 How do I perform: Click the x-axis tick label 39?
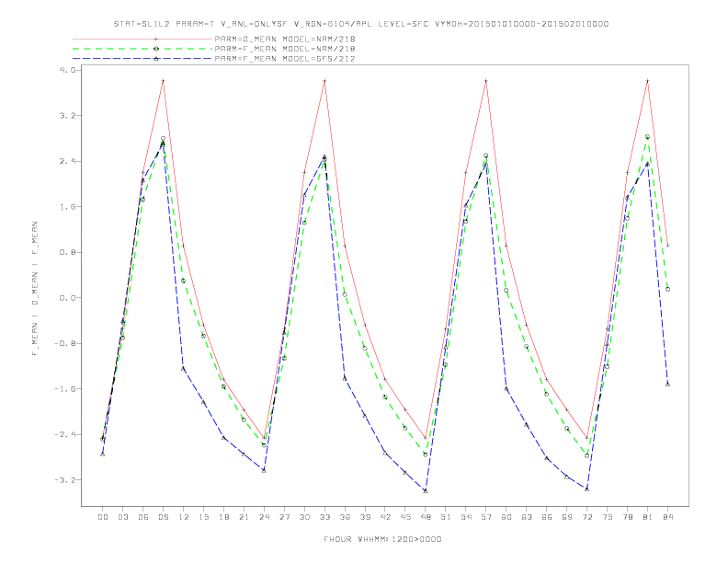[365, 517]
